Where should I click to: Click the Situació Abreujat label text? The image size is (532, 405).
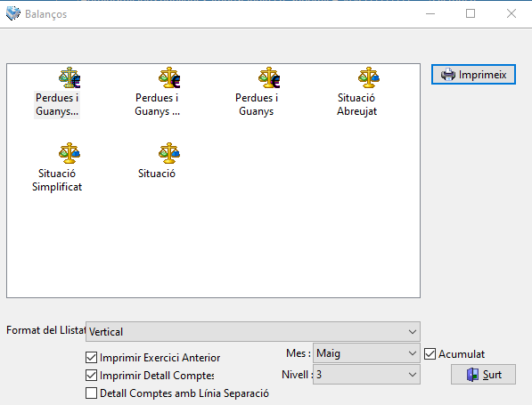point(356,104)
